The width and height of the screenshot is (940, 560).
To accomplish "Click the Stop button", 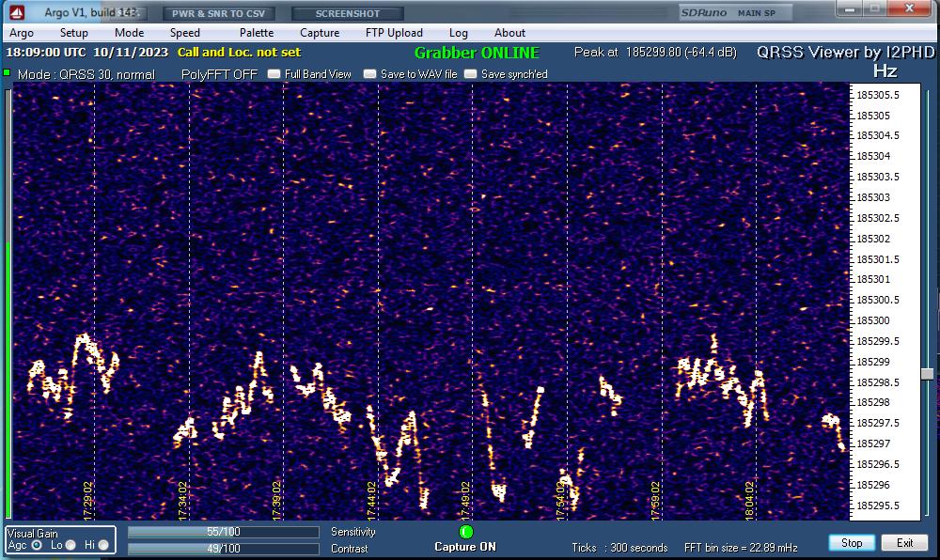I will coord(852,543).
